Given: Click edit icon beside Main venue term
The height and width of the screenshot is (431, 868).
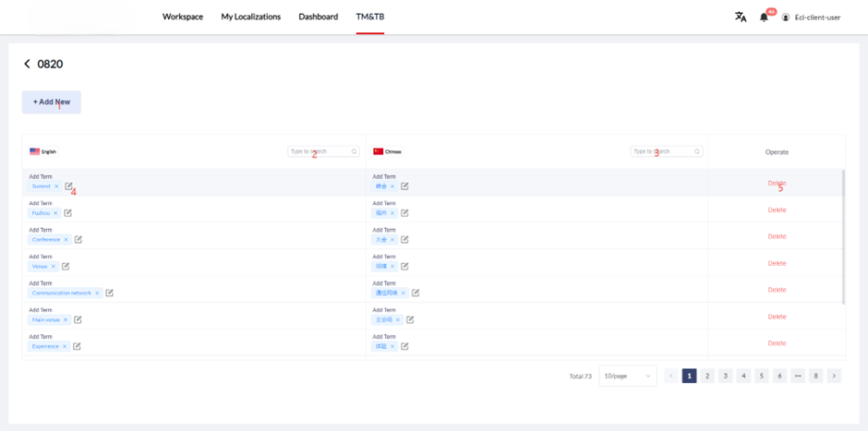Looking at the screenshot, I should coord(78,320).
